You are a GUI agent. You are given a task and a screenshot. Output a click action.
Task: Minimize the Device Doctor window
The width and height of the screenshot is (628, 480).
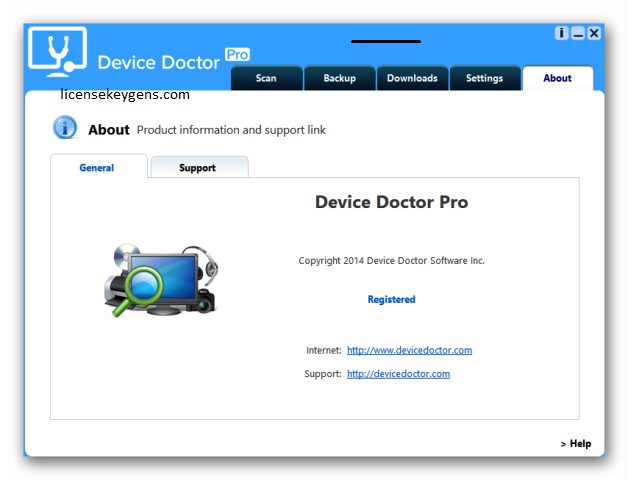tap(578, 33)
